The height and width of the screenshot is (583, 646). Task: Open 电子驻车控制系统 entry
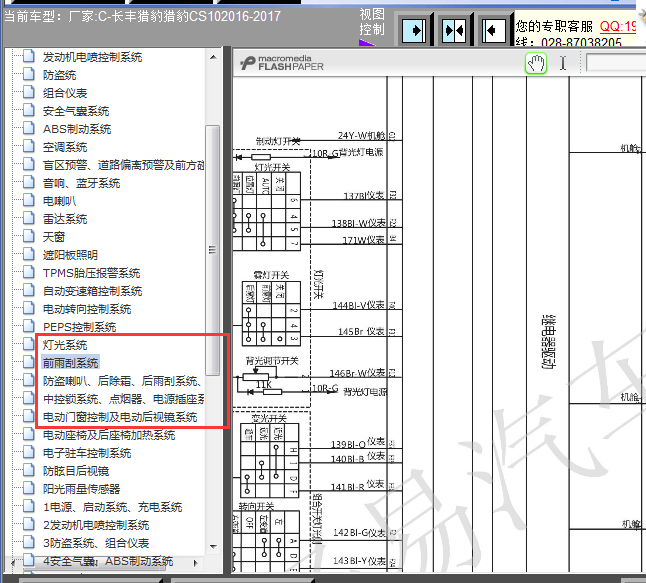point(87,453)
